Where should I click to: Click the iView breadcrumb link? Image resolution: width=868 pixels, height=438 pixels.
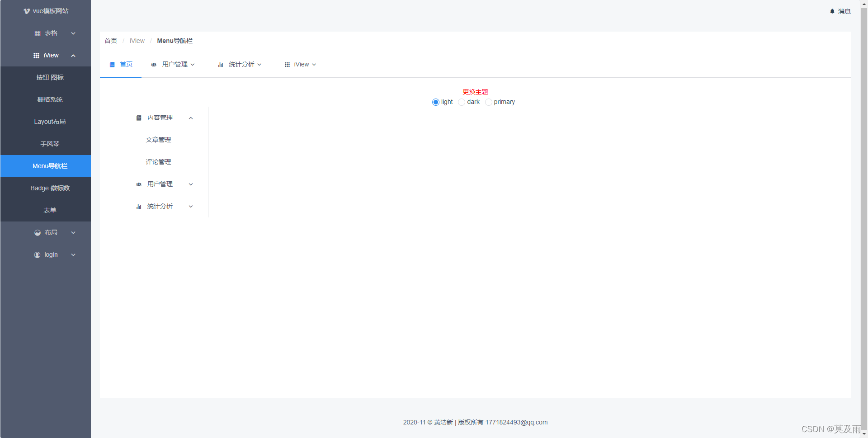137,41
